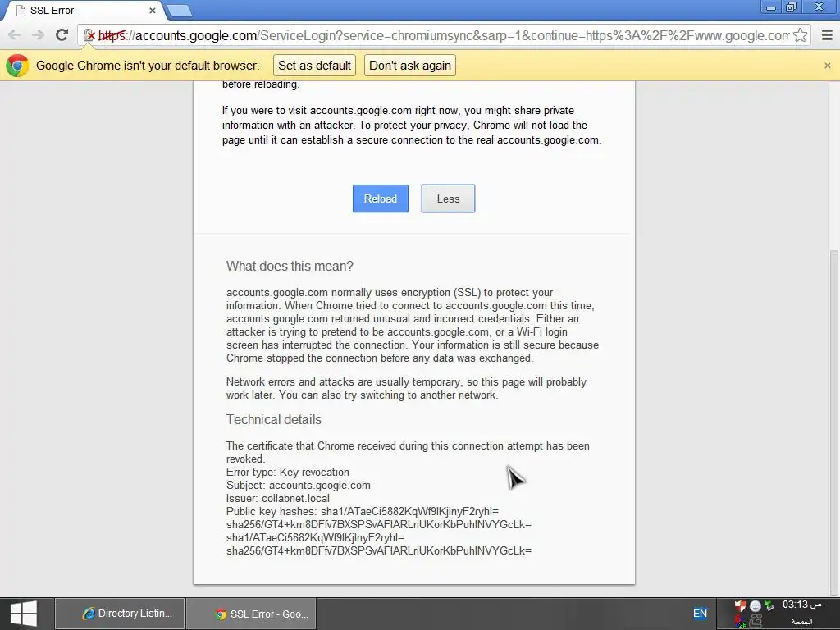Click the browser back arrow
The height and width of the screenshot is (630, 840).
(x=15, y=35)
